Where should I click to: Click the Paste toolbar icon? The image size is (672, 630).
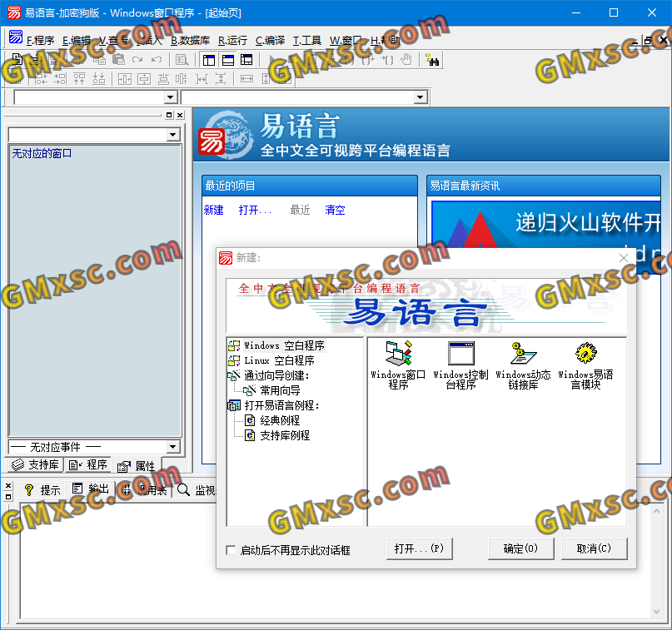click(x=118, y=59)
